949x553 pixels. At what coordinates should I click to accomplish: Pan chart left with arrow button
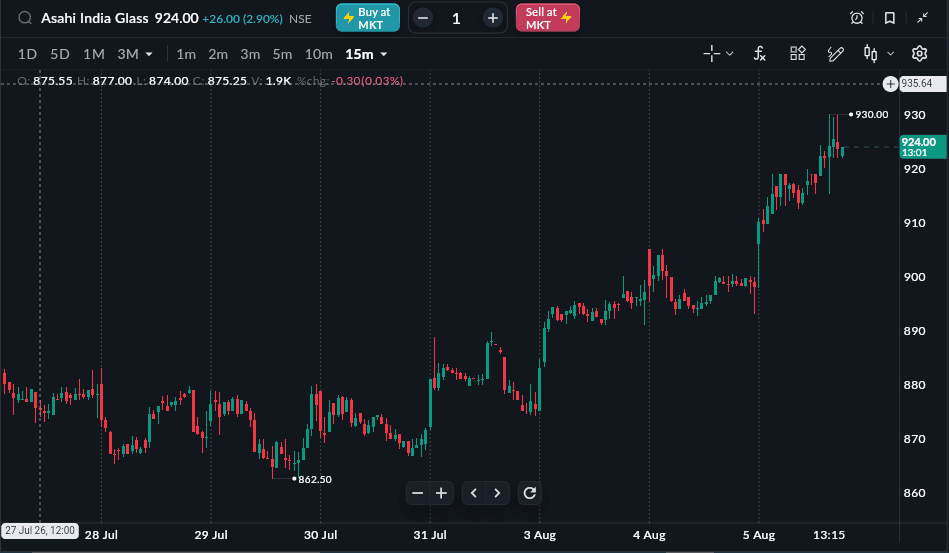click(474, 494)
